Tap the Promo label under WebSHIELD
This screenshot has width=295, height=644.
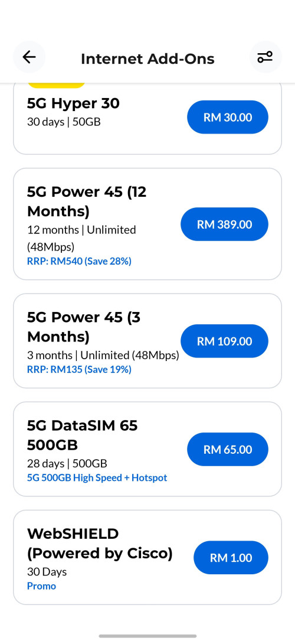(41, 586)
